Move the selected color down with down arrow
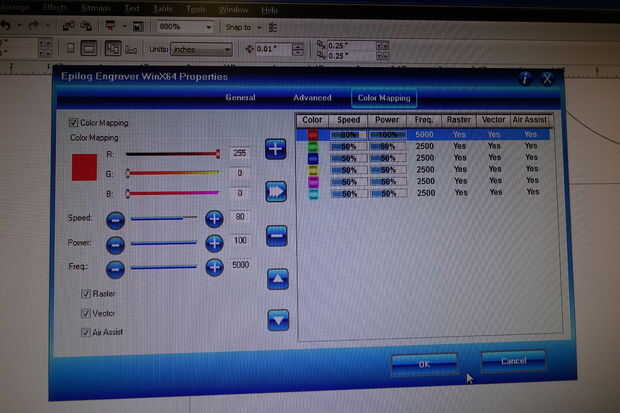 [x=278, y=320]
